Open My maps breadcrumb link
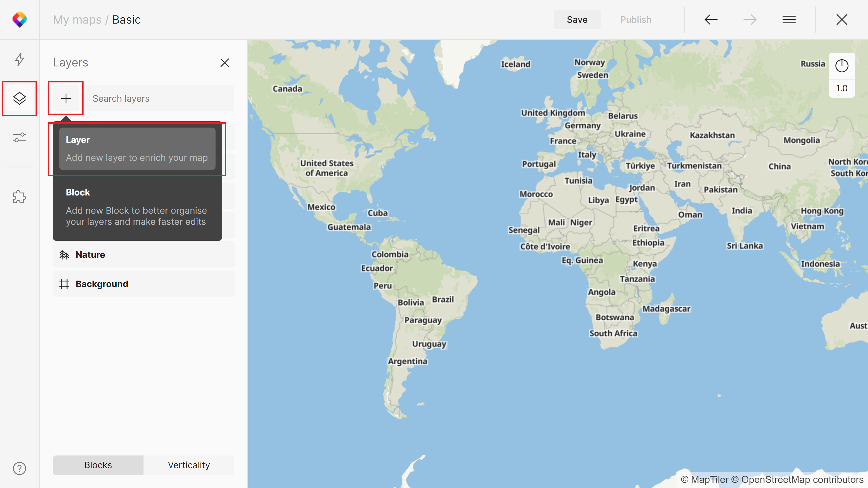The width and height of the screenshot is (868, 488). click(77, 20)
